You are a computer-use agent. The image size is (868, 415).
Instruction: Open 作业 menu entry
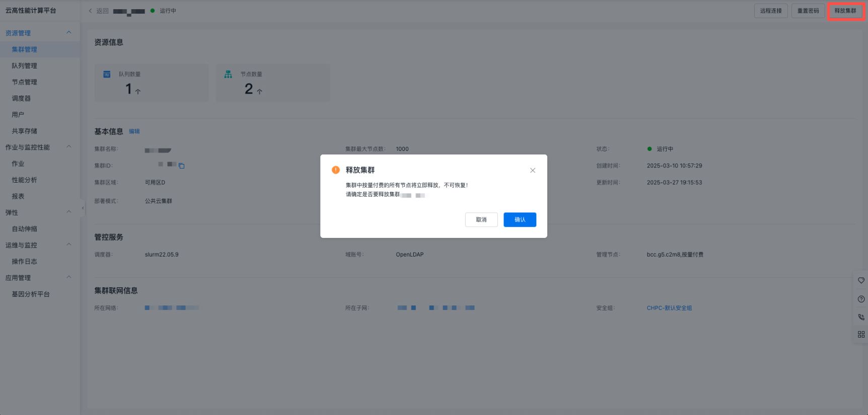(x=40, y=163)
